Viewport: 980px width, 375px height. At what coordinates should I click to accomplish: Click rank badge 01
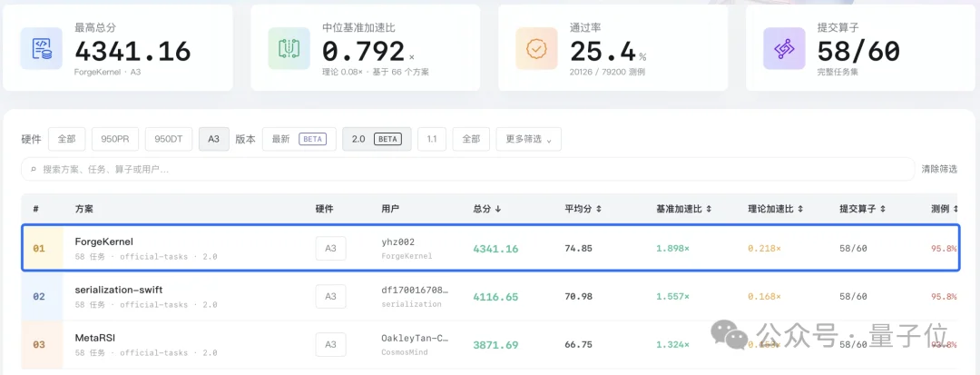[39, 248]
